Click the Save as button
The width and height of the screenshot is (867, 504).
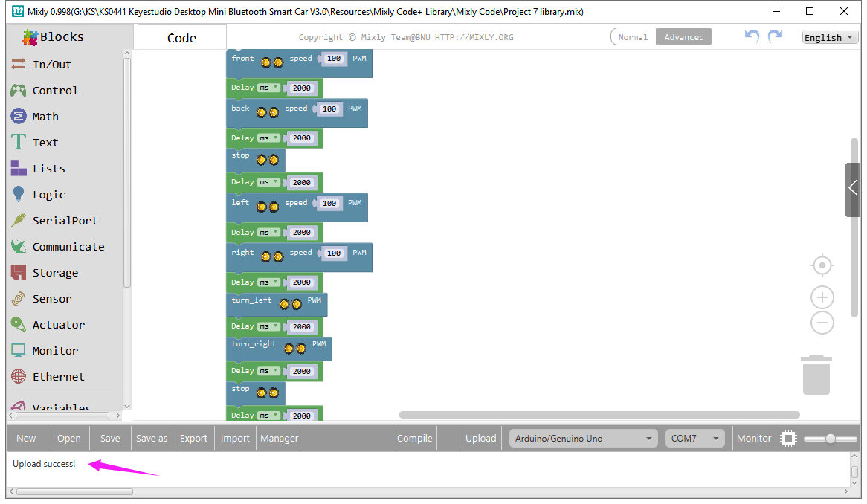pyautogui.click(x=152, y=439)
